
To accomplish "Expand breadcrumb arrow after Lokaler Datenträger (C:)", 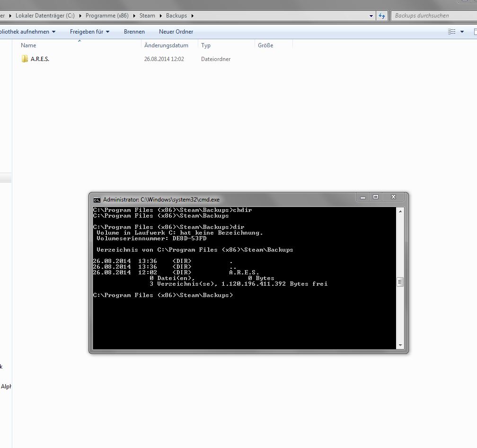I will click(80, 16).
